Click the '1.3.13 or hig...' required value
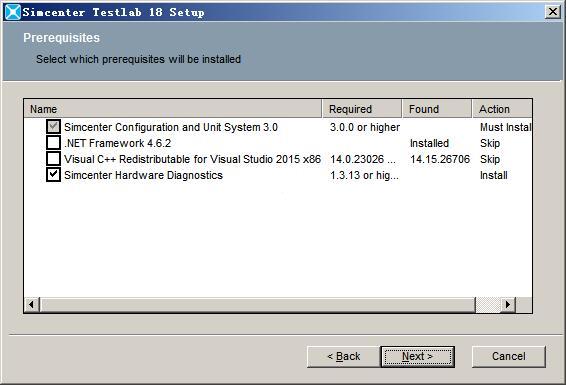 click(364, 175)
